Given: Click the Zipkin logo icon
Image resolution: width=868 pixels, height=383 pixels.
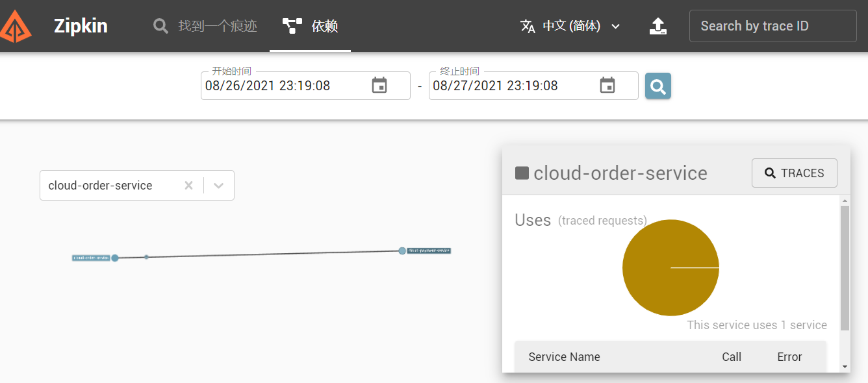Looking at the screenshot, I should (x=16, y=26).
